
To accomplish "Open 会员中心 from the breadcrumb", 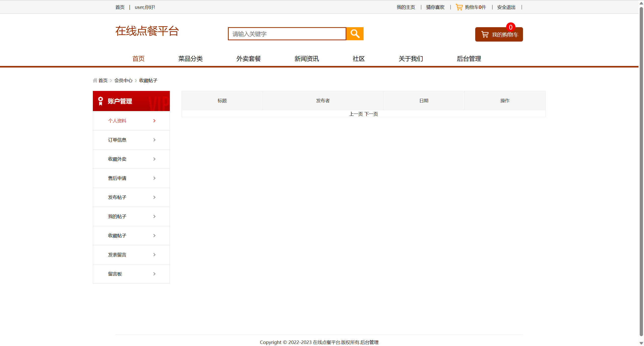I will (124, 80).
